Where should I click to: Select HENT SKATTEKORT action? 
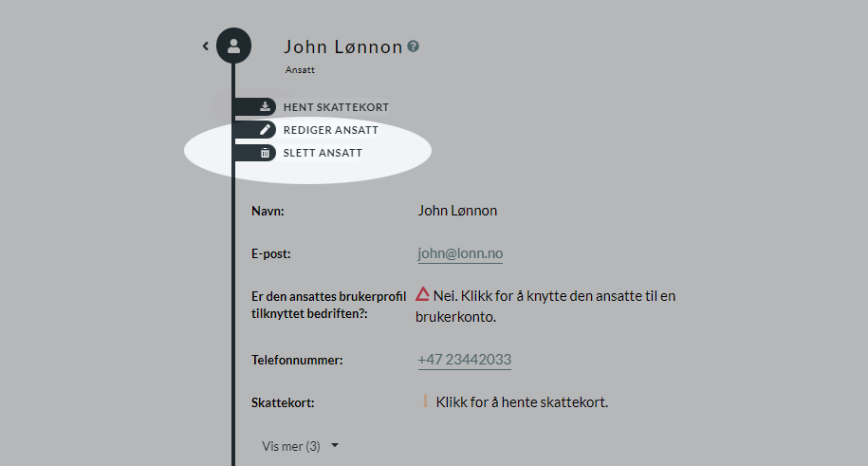[336, 107]
